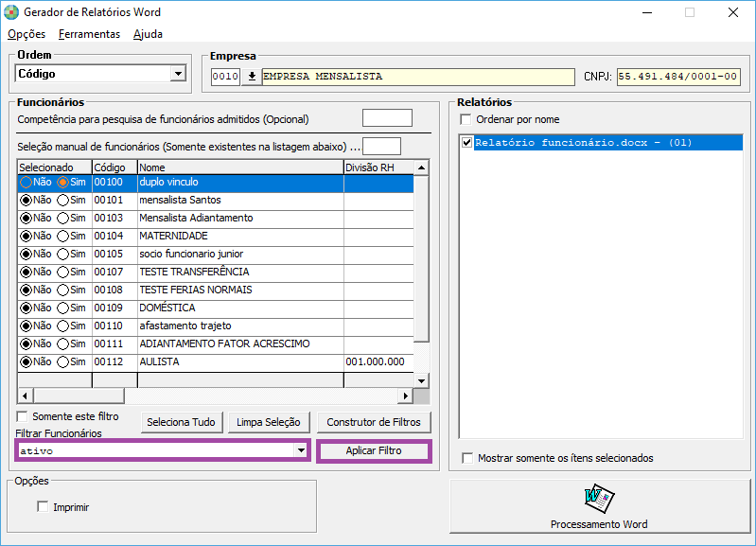
Task: Check Mostrar somente os ítens selecionados
Action: [467, 458]
